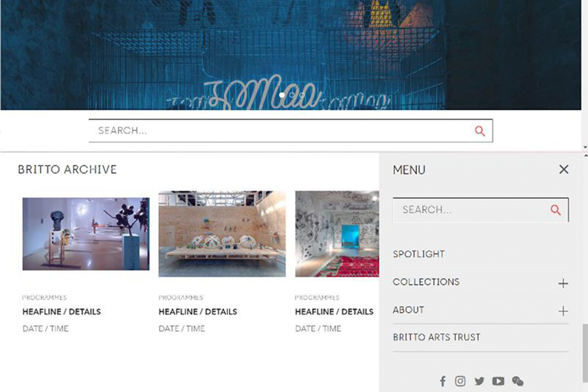
Task: Open the ABOUT menu item
Action: coord(408,310)
